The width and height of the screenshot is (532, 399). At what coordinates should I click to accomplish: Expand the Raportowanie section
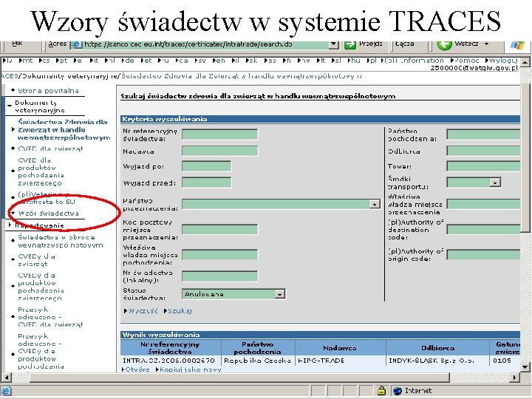pyautogui.click(x=10, y=225)
